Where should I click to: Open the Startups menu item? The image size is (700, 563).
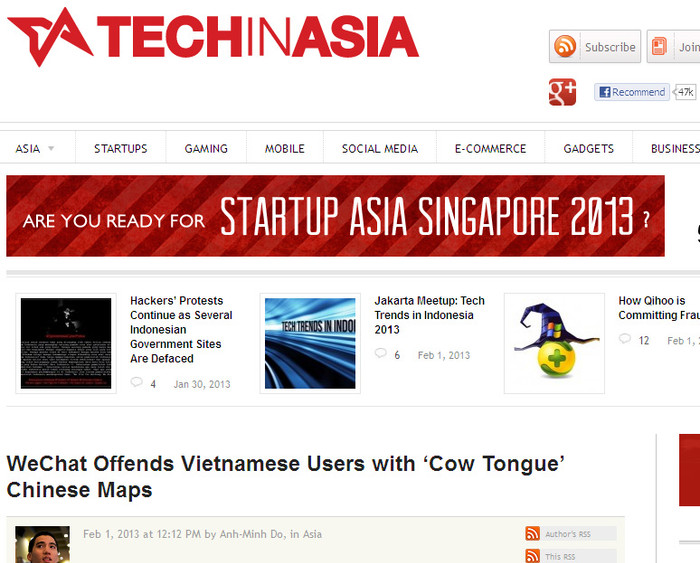121,149
